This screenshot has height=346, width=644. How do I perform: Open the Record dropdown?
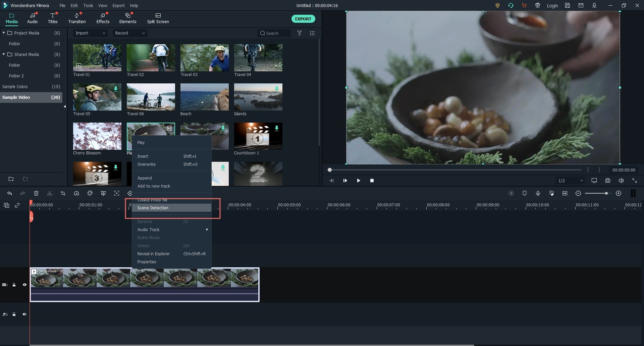click(x=130, y=33)
